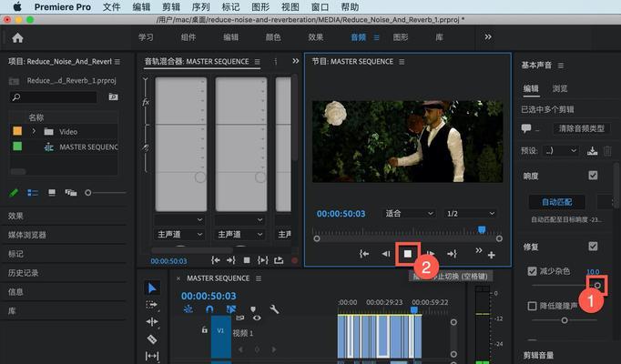
Task: Switch to the 效果 workspace tab
Action: pyautogui.click(x=316, y=37)
